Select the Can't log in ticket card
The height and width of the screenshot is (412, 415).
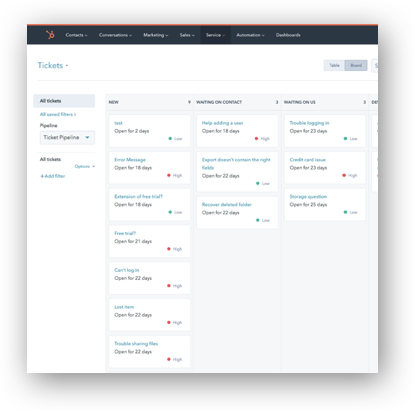point(149,278)
